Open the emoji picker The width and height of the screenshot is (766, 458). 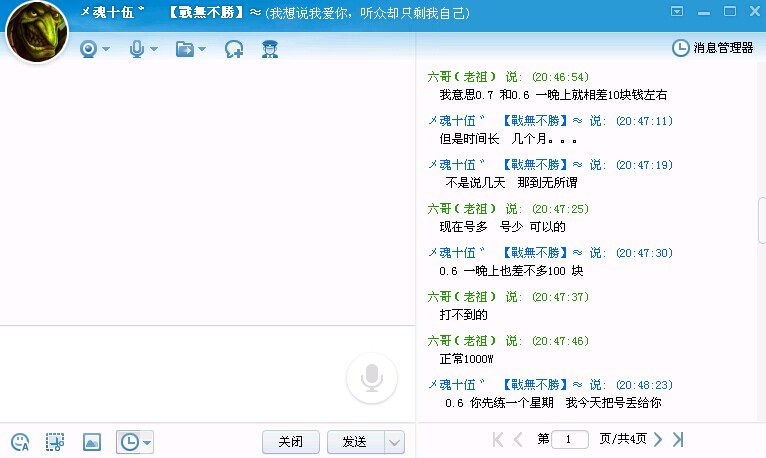(x=20, y=441)
